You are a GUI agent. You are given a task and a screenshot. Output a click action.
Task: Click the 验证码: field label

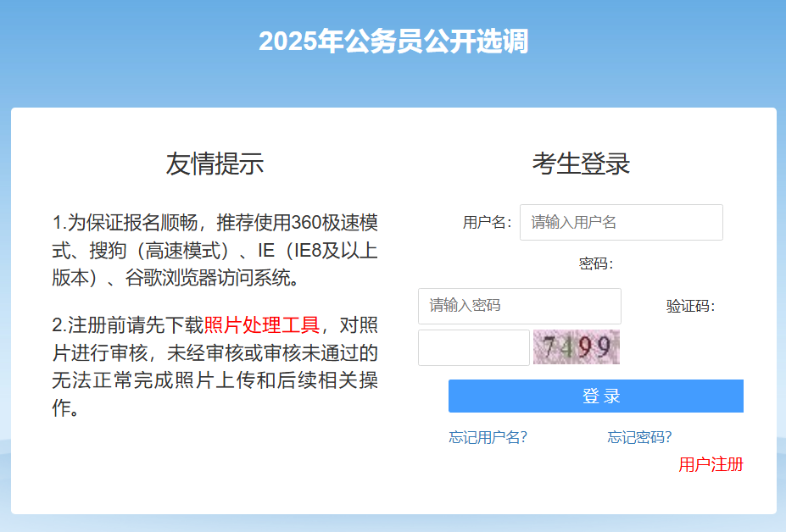pyautogui.click(x=690, y=306)
